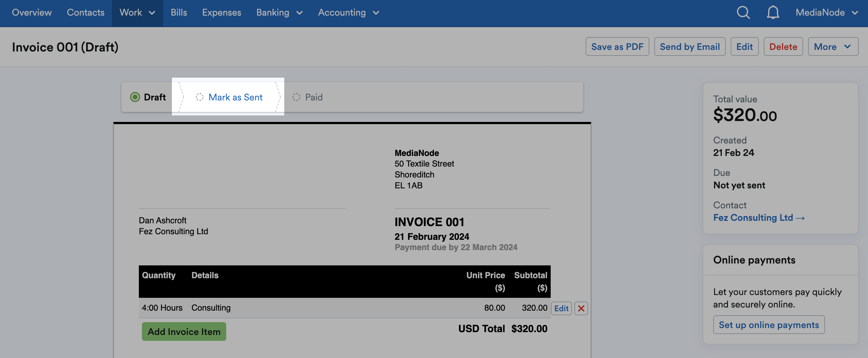Delete Invoice 001

click(783, 46)
